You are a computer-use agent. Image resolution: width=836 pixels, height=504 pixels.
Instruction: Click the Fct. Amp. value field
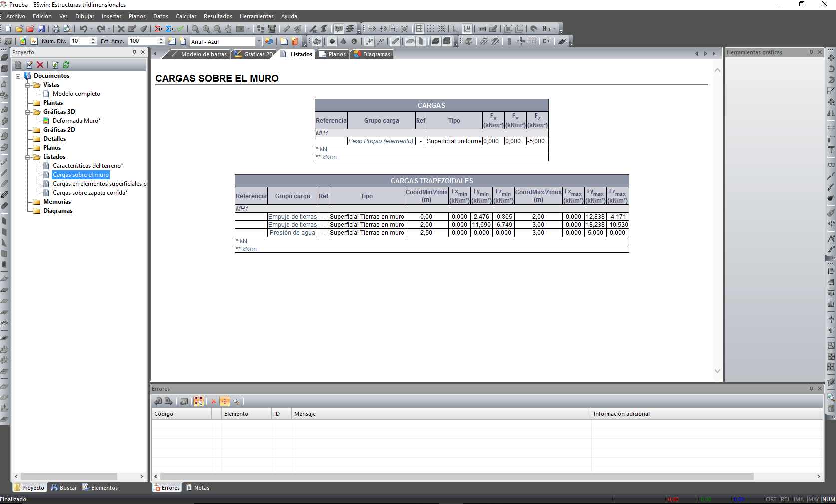pos(143,41)
